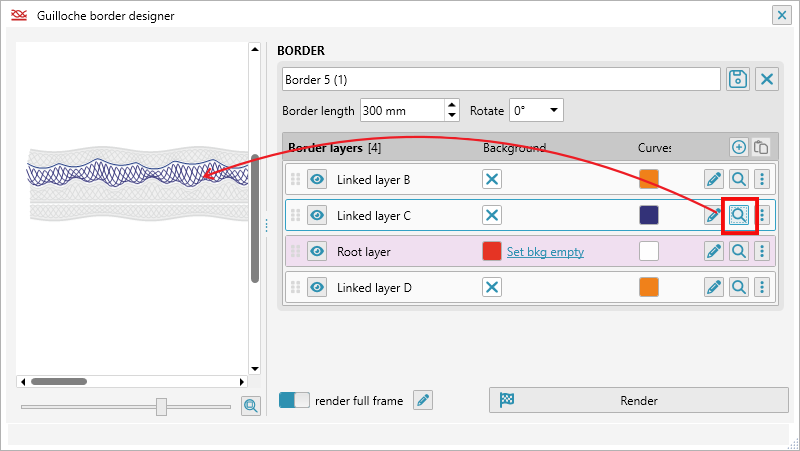Image resolution: width=800 pixels, height=451 pixels.
Task: Click Border length input field
Action: tap(402, 110)
